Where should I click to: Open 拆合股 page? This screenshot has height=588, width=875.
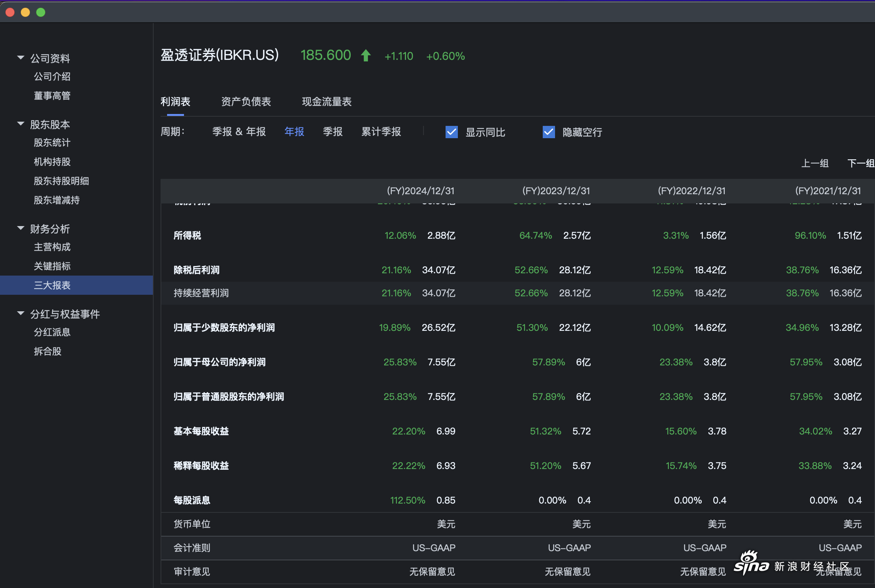48,351
